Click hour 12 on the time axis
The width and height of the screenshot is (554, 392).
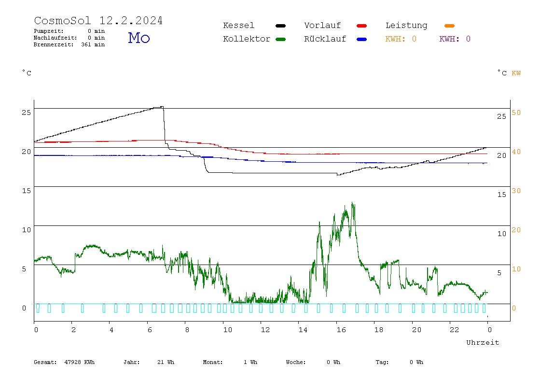click(x=265, y=330)
